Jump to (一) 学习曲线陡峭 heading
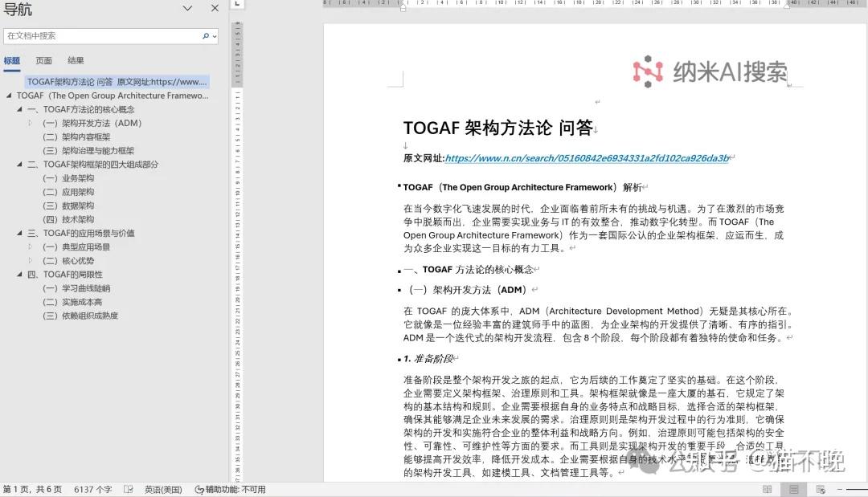 (x=76, y=288)
